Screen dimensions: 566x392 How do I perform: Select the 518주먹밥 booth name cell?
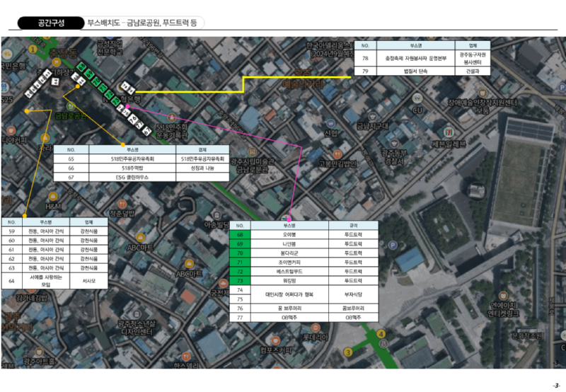click(132, 168)
